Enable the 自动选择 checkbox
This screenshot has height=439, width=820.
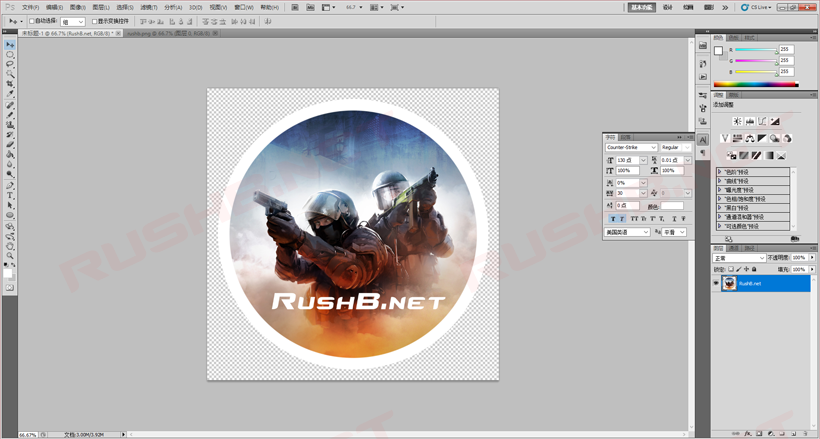(31, 20)
